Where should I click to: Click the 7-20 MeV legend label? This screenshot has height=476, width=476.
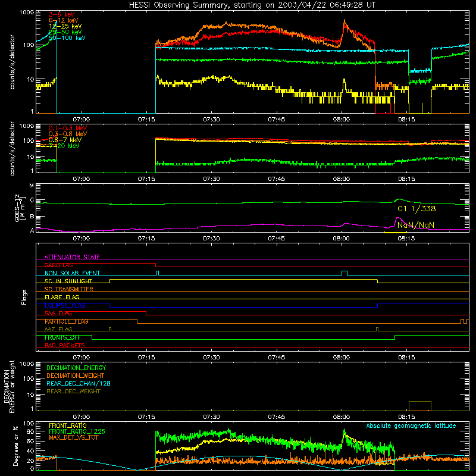point(64,146)
